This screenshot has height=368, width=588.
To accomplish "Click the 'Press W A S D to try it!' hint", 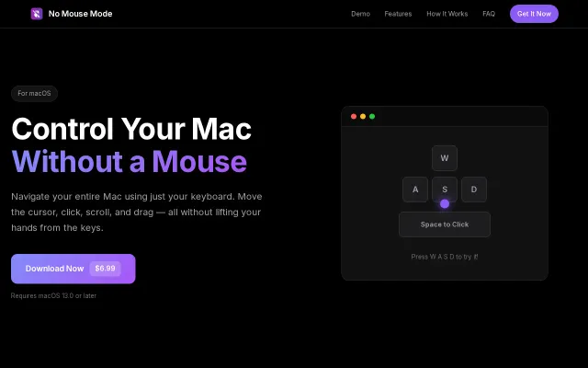I will click(x=445, y=257).
